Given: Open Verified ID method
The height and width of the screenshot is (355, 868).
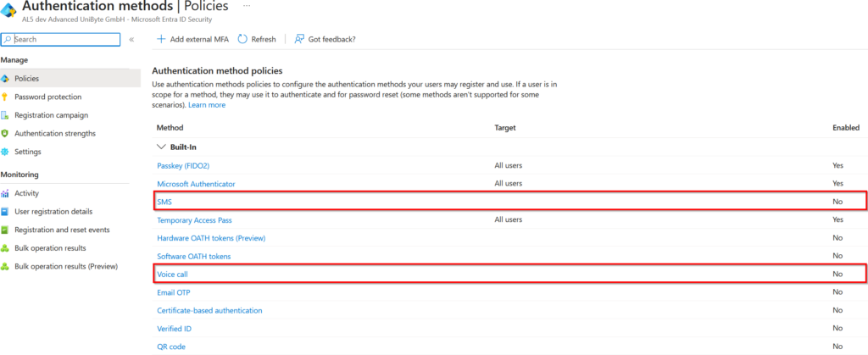Looking at the screenshot, I should (x=175, y=329).
